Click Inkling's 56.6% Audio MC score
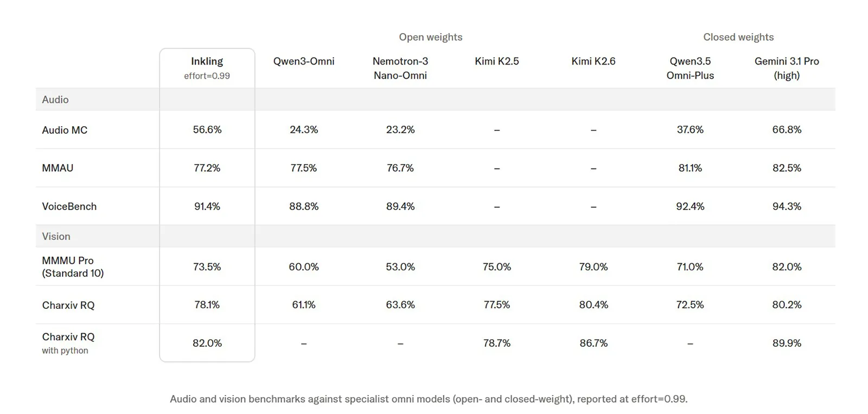The width and height of the screenshot is (868, 414). (207, 130)
